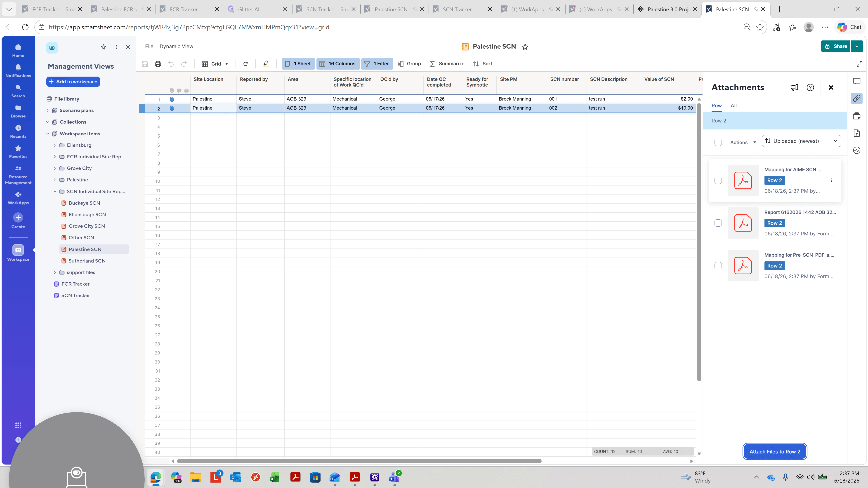Screen dimensions: 868x488
Task: Star the Palestine SCN report title
Action: pos(525,47)
